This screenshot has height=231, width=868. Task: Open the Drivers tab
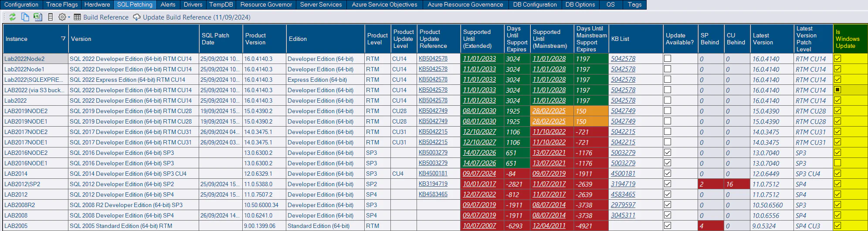tap(193, 4)
